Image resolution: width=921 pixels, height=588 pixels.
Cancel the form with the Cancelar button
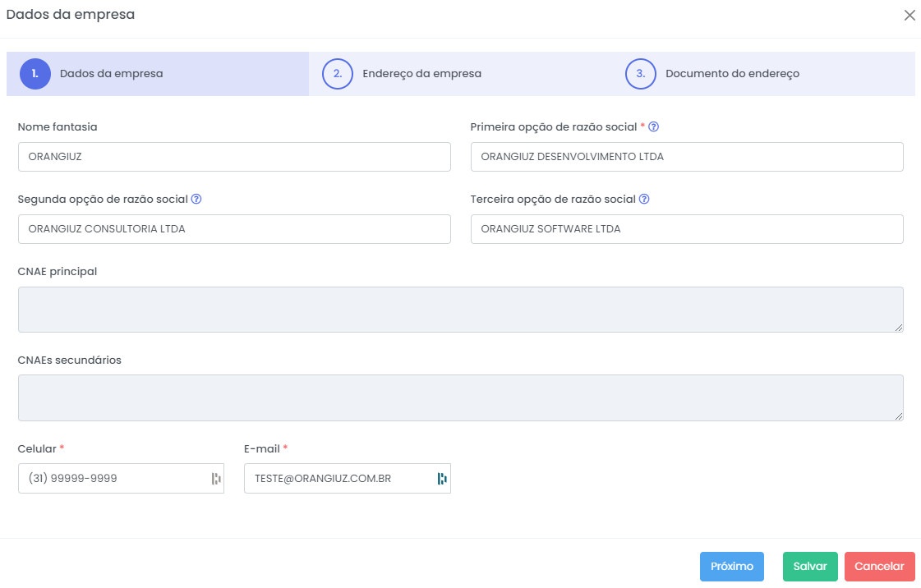(879, 567)
